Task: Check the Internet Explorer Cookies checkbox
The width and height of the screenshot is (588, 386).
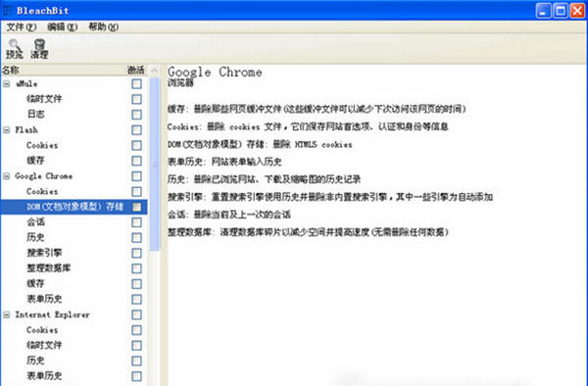Action: pyautogui.click(x=136, y=330)
